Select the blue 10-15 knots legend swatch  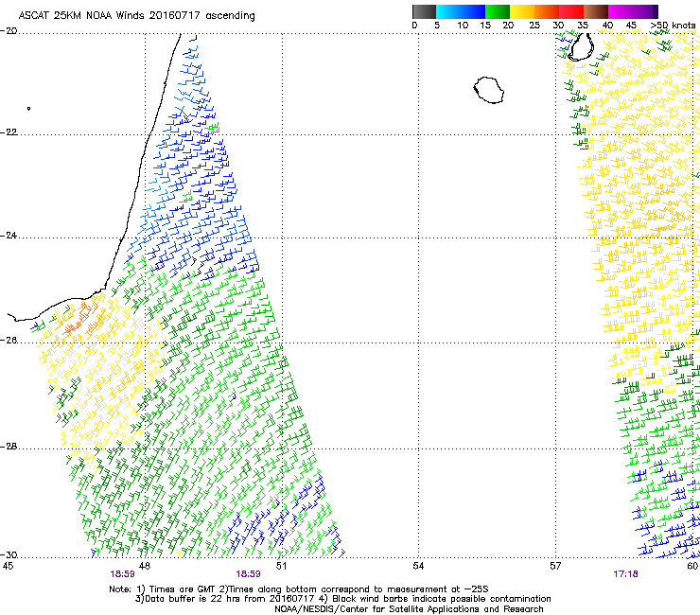click(472, 11)
